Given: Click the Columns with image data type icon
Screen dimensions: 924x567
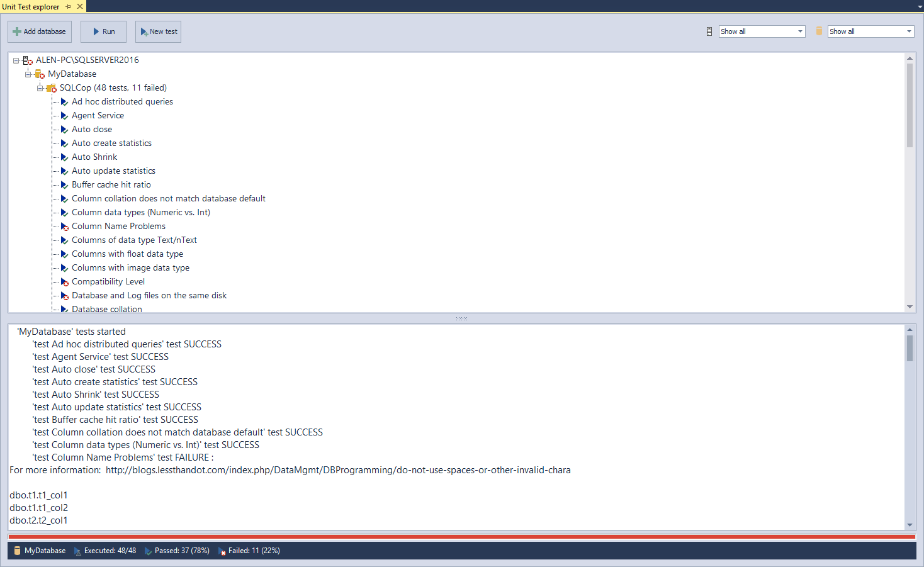Looking at the screenshot, I should (x=64, y=268).
